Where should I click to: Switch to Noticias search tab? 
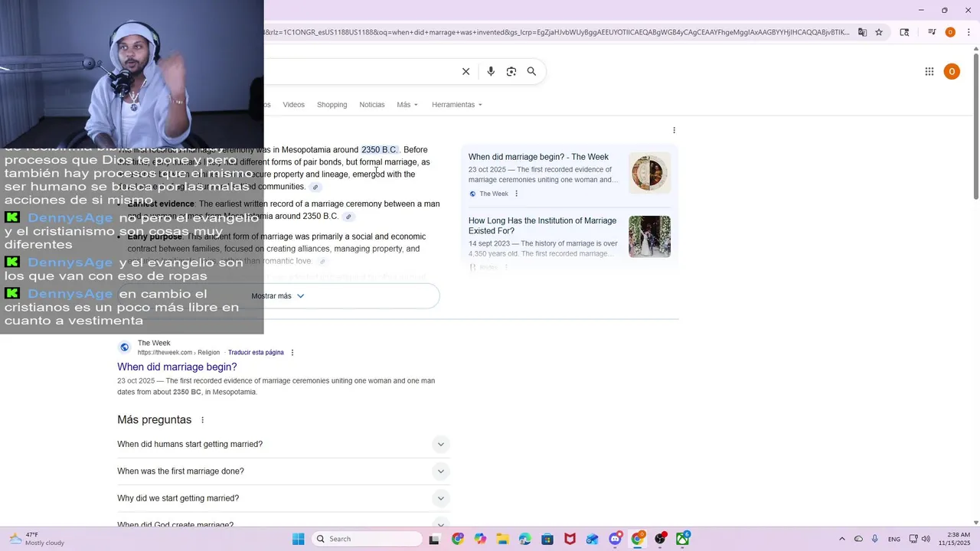pos(372,105)
